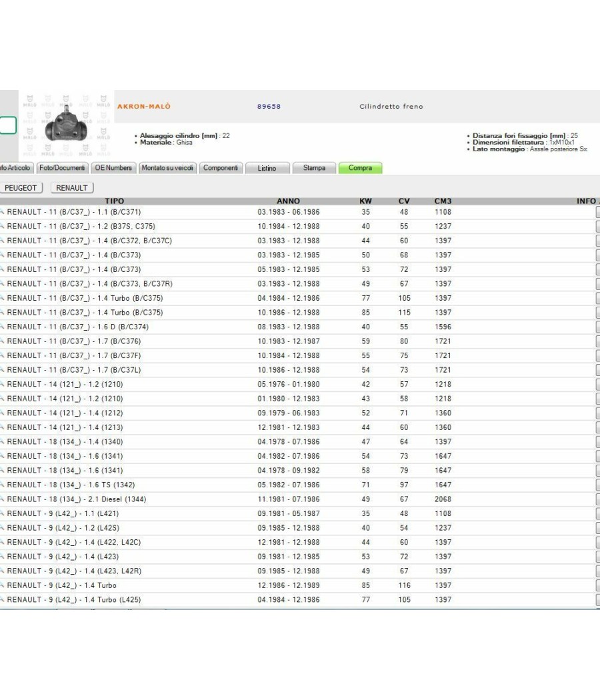Select Renault 11 1.4 (B/C373) 53 kW row
Screen dimensions: 600x700
click(299, 269)
